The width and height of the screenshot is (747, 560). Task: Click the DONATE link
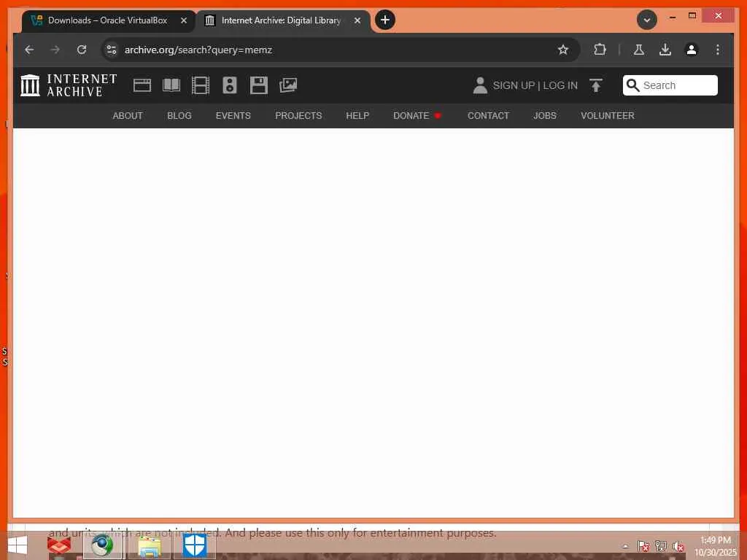(x=411, y=116)
